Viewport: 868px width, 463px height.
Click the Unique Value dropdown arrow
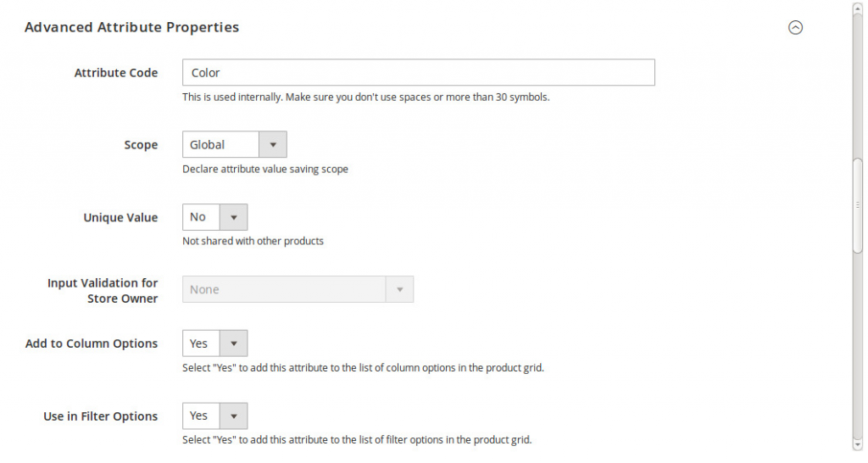(233, 217)
